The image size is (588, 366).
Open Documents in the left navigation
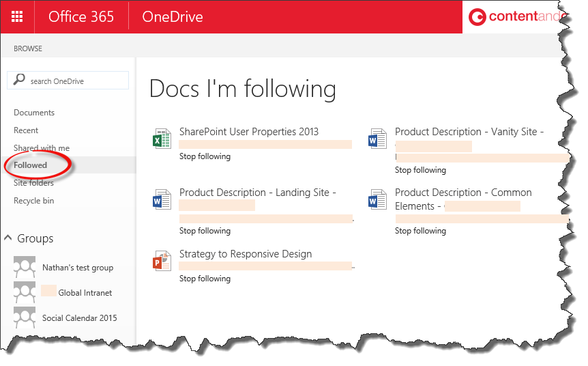coord(34,113)
